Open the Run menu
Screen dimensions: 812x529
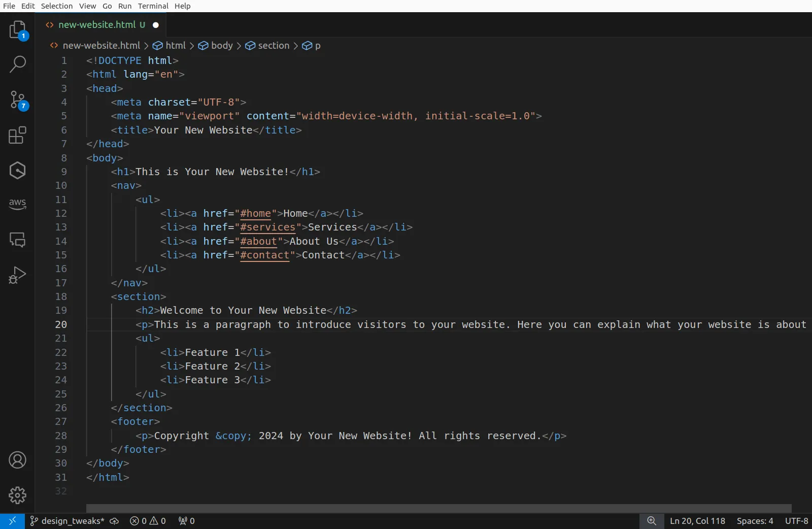pos(125,6)
